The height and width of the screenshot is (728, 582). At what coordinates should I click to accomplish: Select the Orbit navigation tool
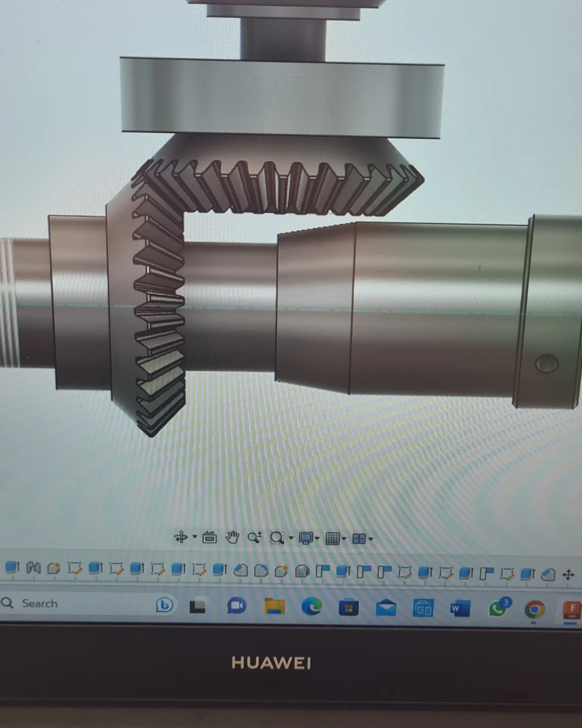click(181, 537)
